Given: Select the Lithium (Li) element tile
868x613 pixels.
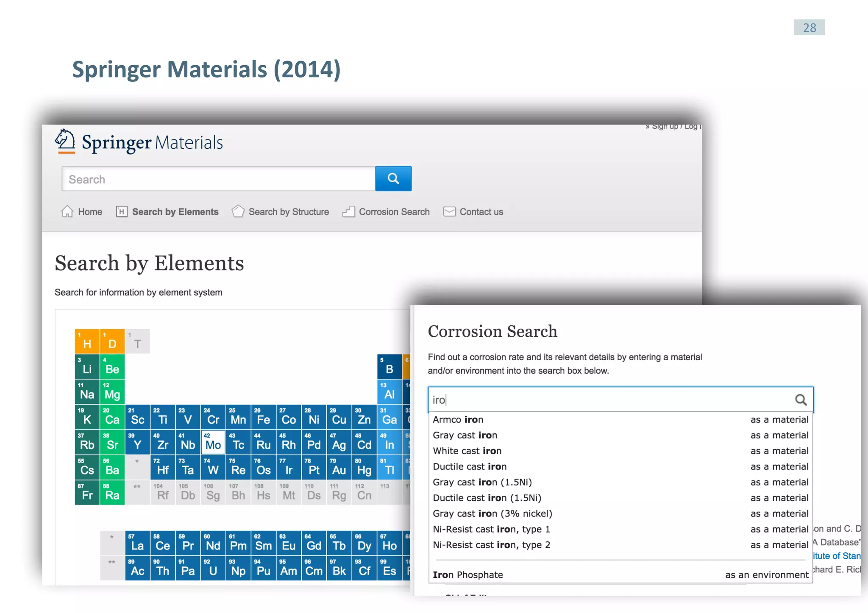Looking at the screenshot, I should (x=87, y=366).
